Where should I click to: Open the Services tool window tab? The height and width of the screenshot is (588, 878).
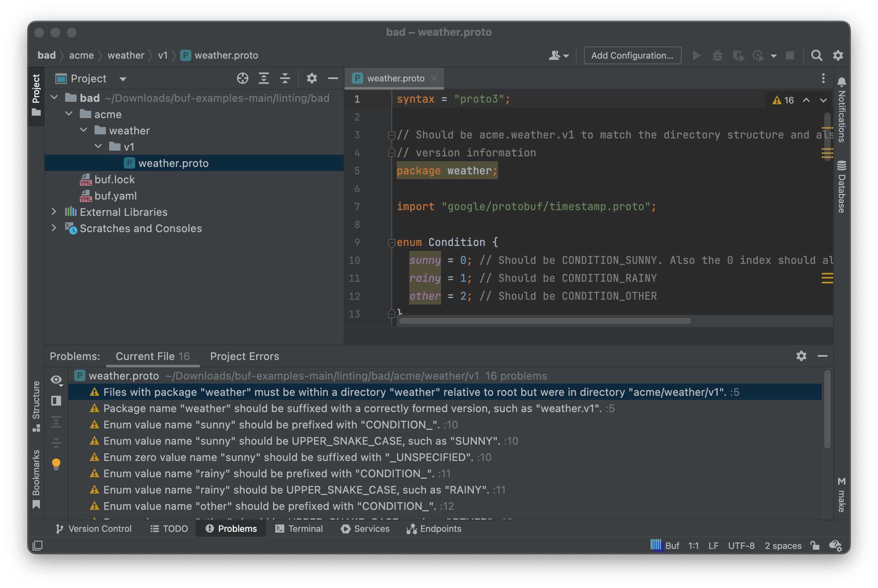tap(365, 529)
